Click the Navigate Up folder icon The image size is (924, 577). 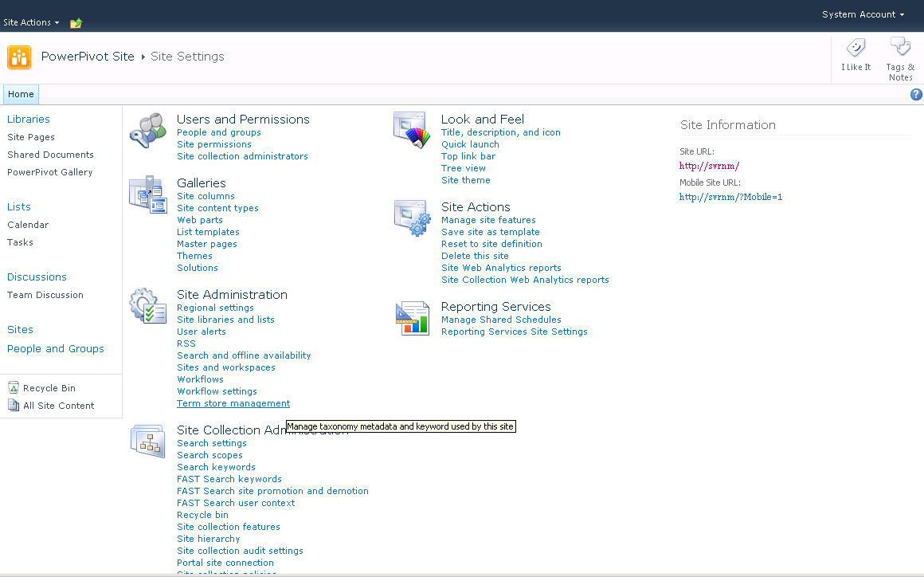pos(76,23)
